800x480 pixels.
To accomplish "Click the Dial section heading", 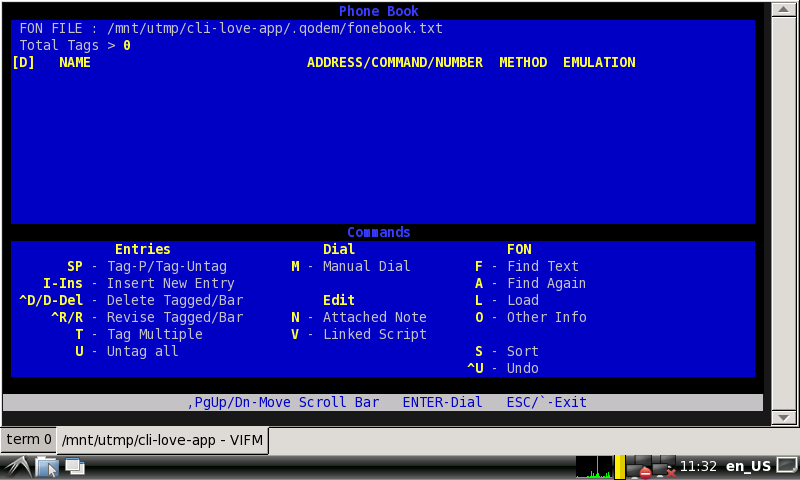I will [x=339, y=249].
